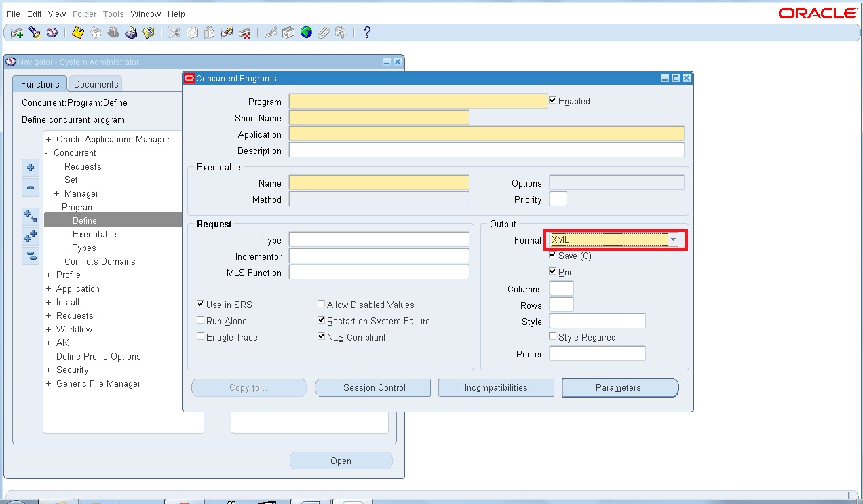Click the Session Control button
This screenshot has height=504, width=863.
[x=372, y=387]
